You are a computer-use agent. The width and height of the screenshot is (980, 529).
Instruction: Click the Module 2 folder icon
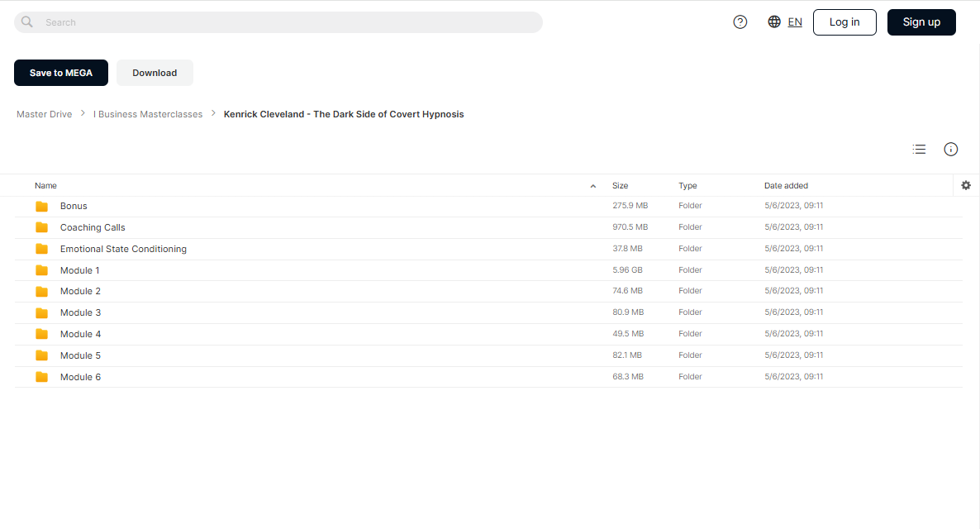(x=42, y=292)
